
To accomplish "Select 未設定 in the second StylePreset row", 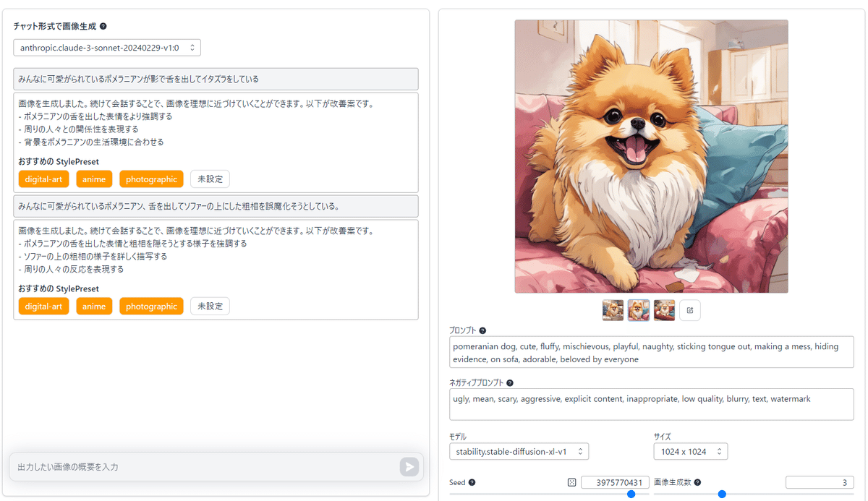I will [x=210, y=306].
